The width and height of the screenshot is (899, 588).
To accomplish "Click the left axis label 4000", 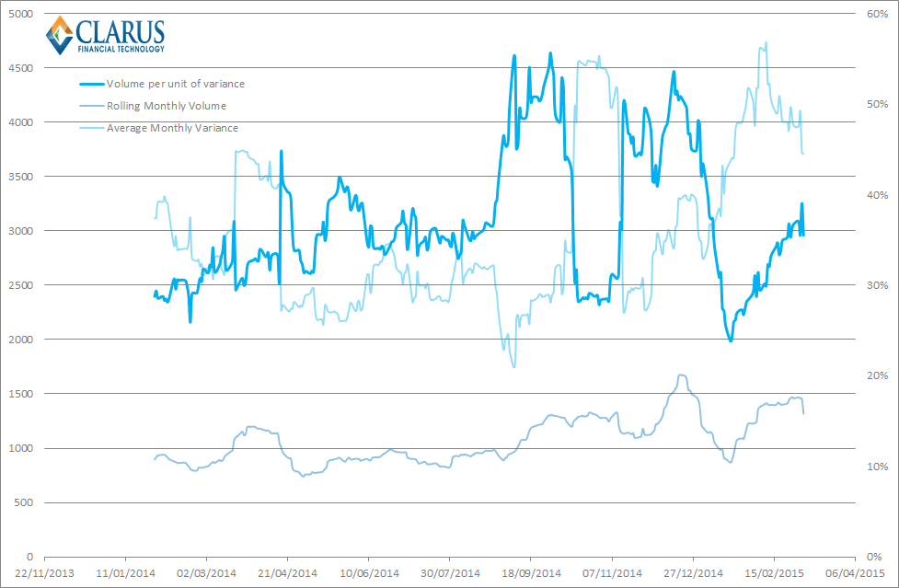I will [x=22, y=122].
